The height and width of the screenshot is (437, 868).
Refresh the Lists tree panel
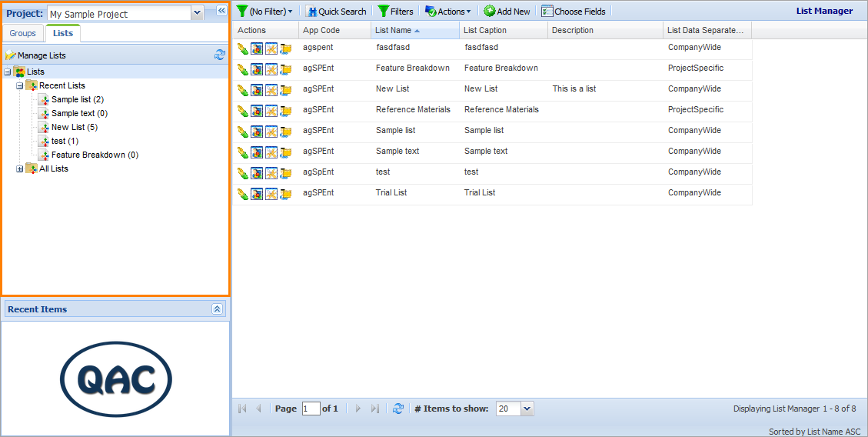coord(220,55)
